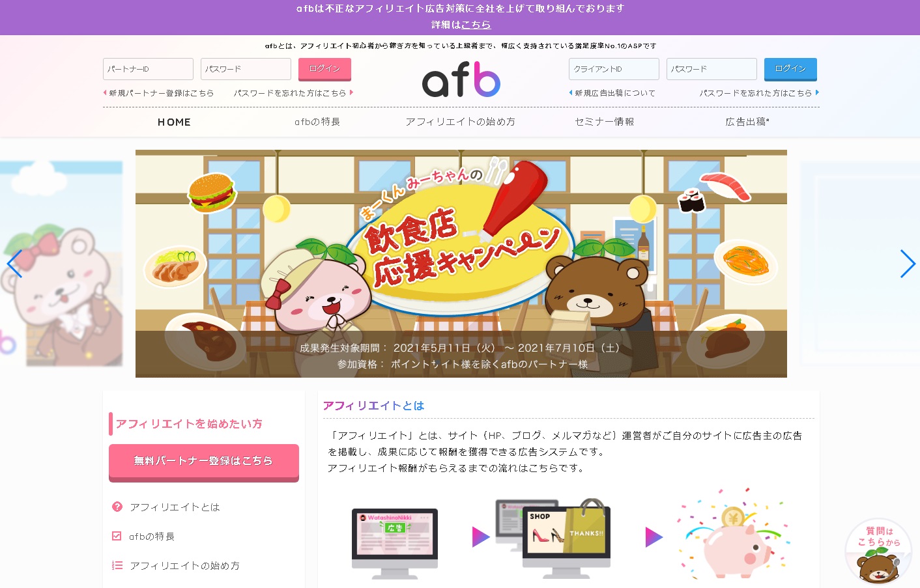
Task: Click the afb logo in the header
Action: pos(461,79)
